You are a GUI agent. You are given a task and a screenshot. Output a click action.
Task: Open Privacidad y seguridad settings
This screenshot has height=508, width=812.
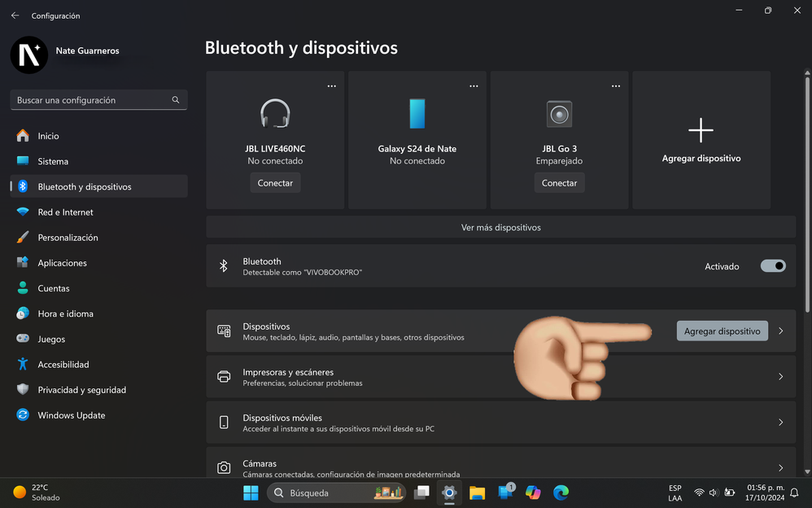(99, 390)
